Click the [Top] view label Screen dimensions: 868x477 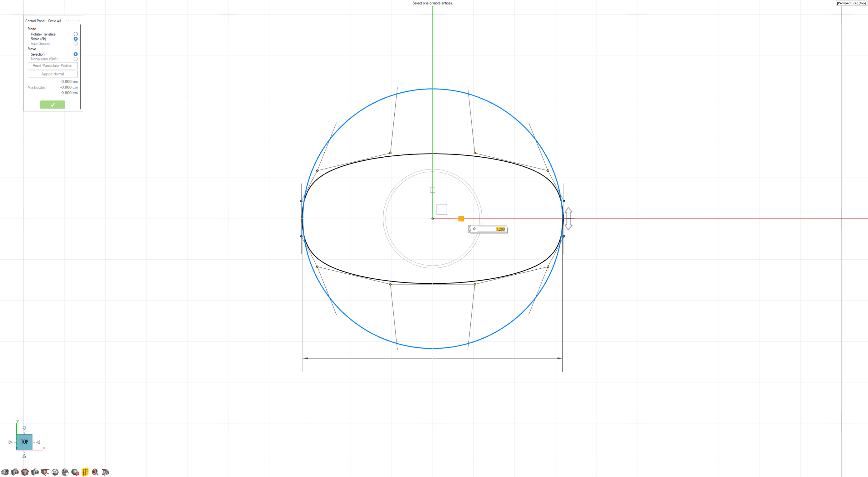pos(862,3)
